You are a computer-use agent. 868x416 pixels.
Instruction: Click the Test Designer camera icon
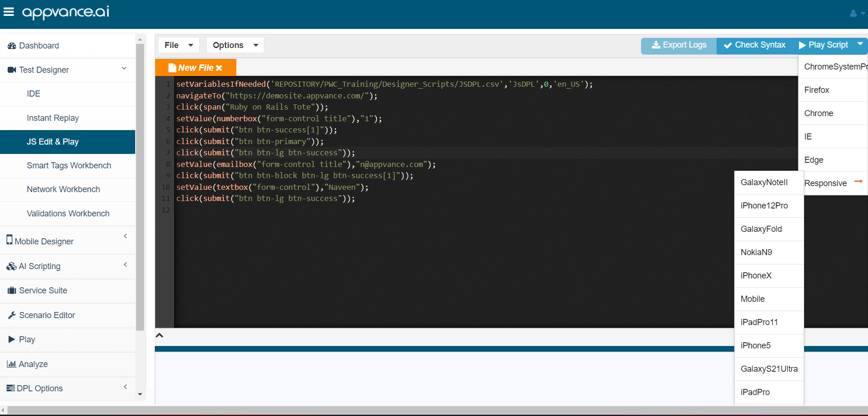(12, 70)
